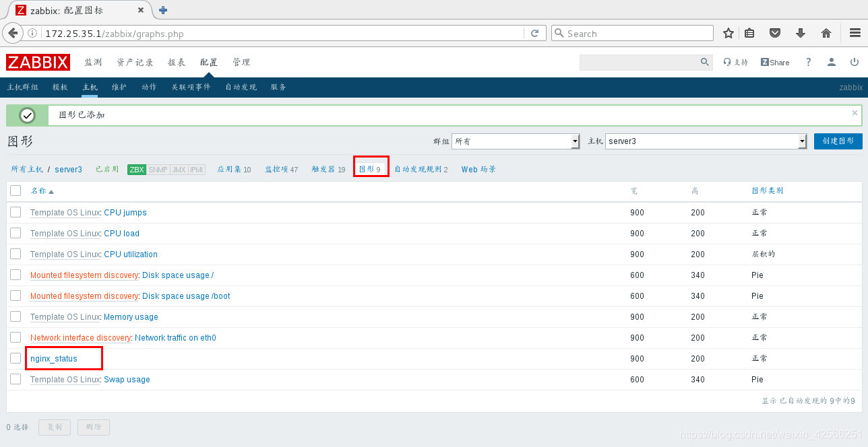
Task: Reload the page with the refresh icon
Action: coord(534,33)
